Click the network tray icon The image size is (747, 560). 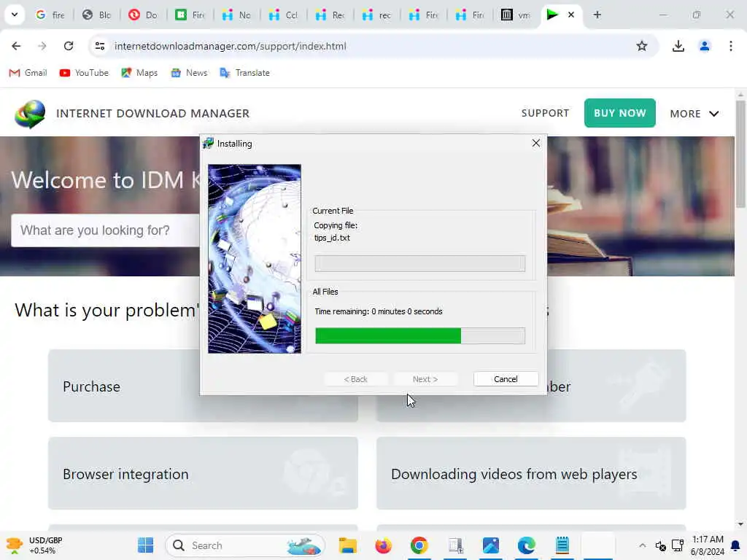678,545
